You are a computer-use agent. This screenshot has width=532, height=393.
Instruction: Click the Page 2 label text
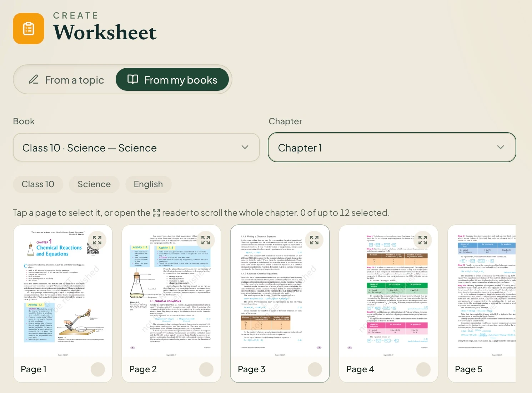(143, 369)
